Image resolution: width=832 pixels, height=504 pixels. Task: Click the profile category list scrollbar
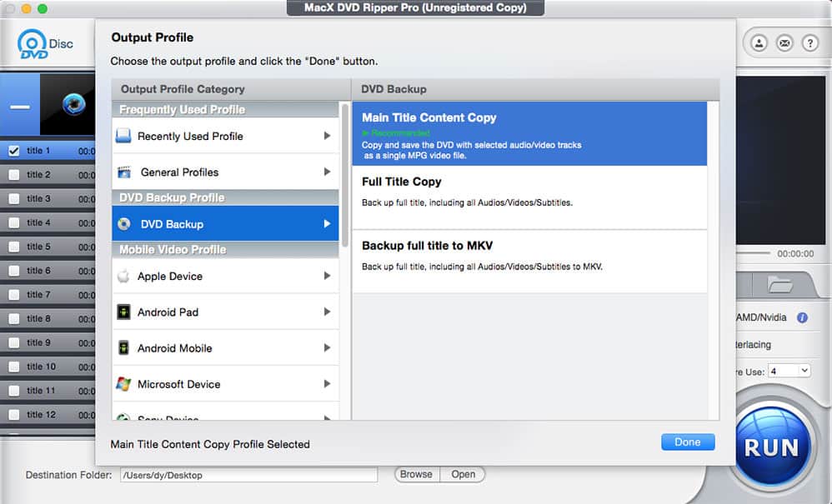345,175
